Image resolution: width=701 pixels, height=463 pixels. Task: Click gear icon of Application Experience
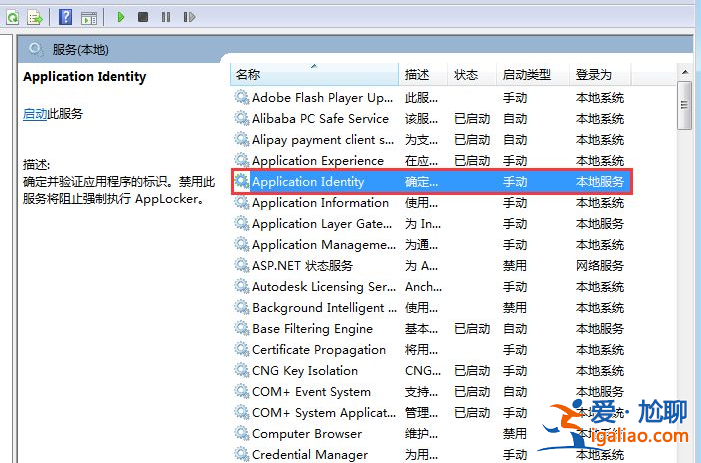tap(241, 160)
